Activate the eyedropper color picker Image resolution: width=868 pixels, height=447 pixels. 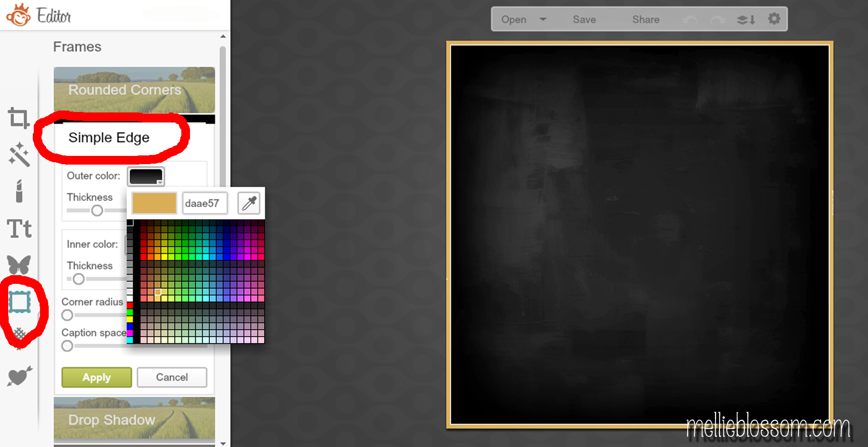coord(250,203)
